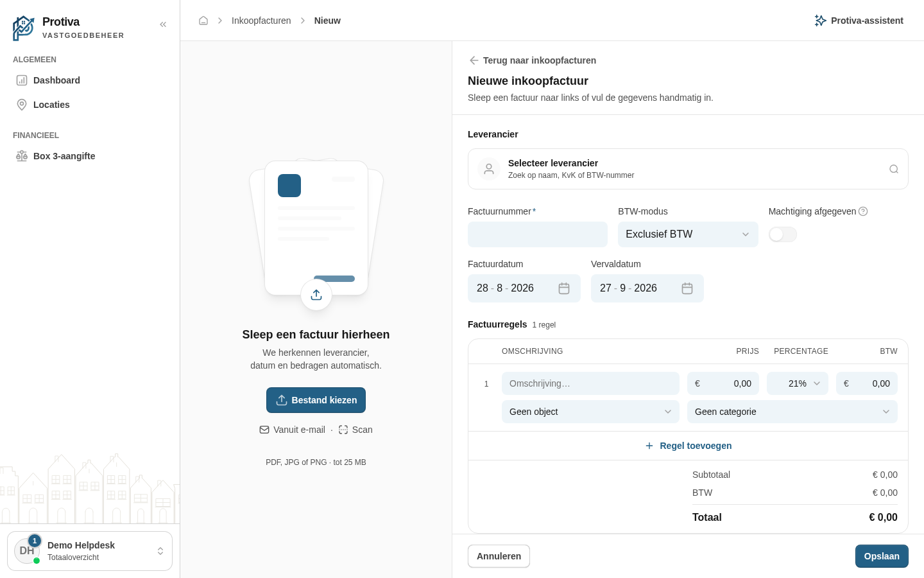Click the help icon next to Machtiging afgegeven
The width and height of the screenshot is (924, 578).
click(863, 211)
